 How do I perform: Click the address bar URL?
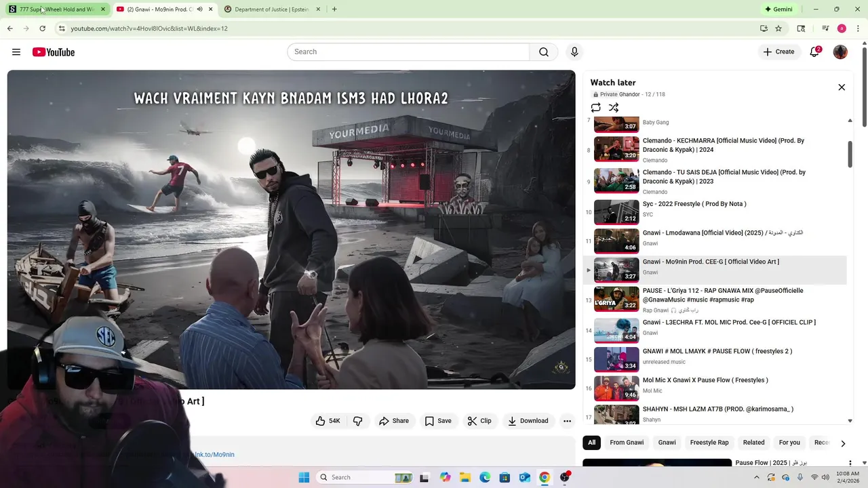(149, 28)
